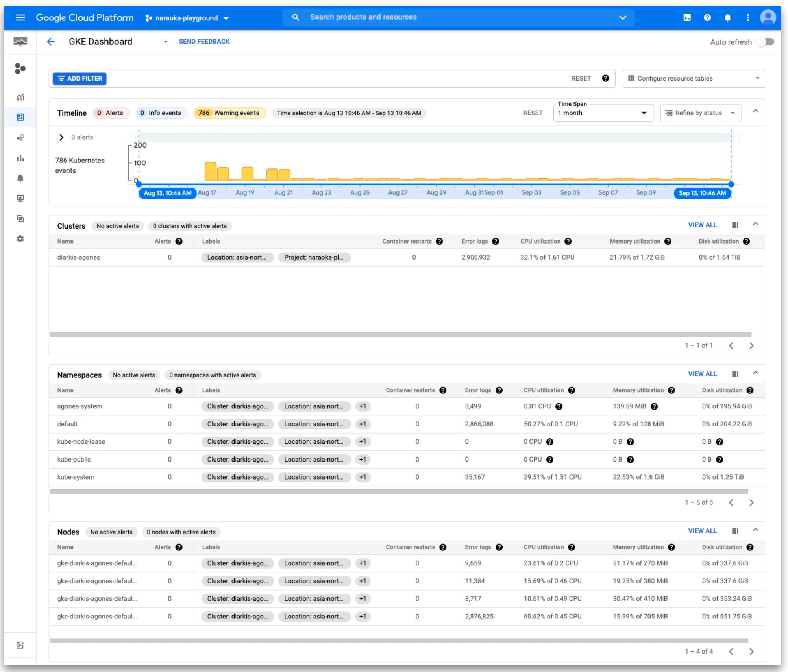Collapse the Namespaces section

(755, 373)
